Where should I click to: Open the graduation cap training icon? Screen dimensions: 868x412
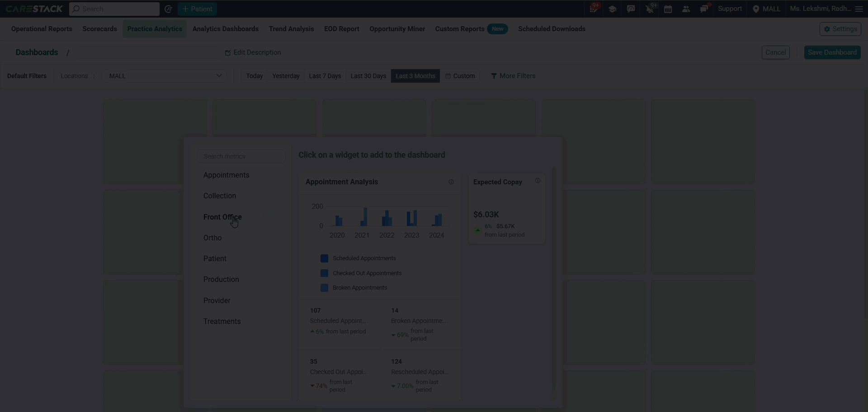click(x=613, y=9)
